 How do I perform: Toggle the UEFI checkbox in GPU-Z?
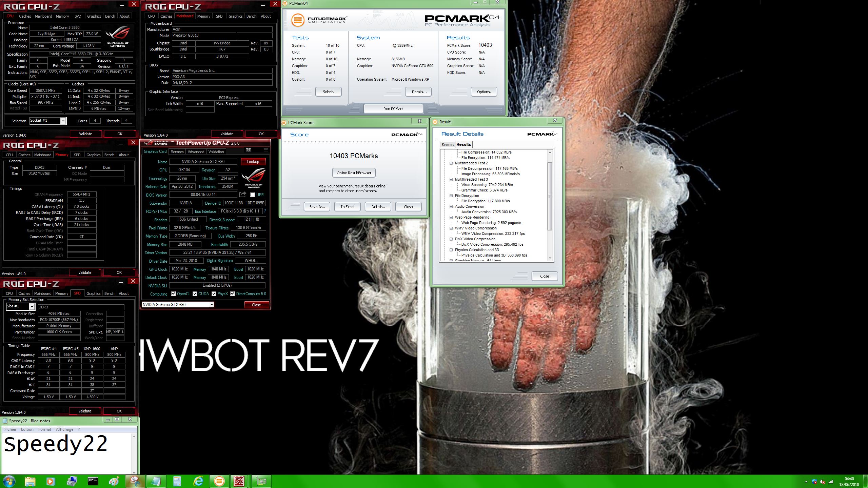[x=252, y=195]
